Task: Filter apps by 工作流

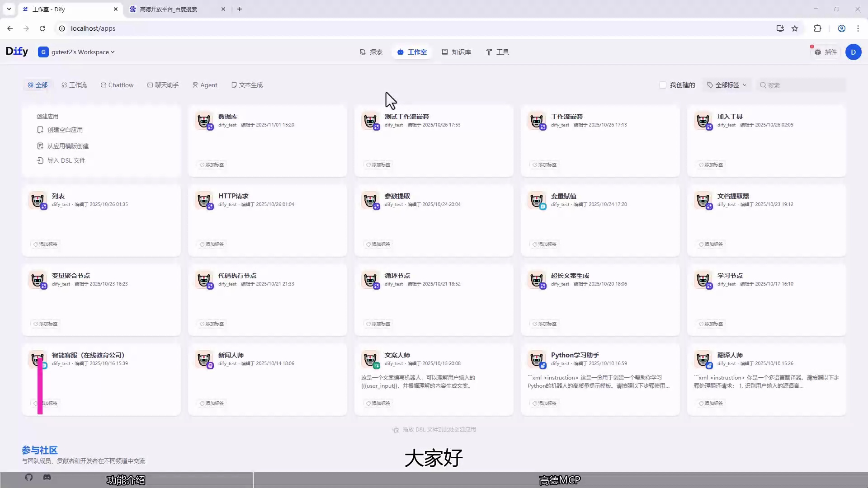Action: pos(74,85)
